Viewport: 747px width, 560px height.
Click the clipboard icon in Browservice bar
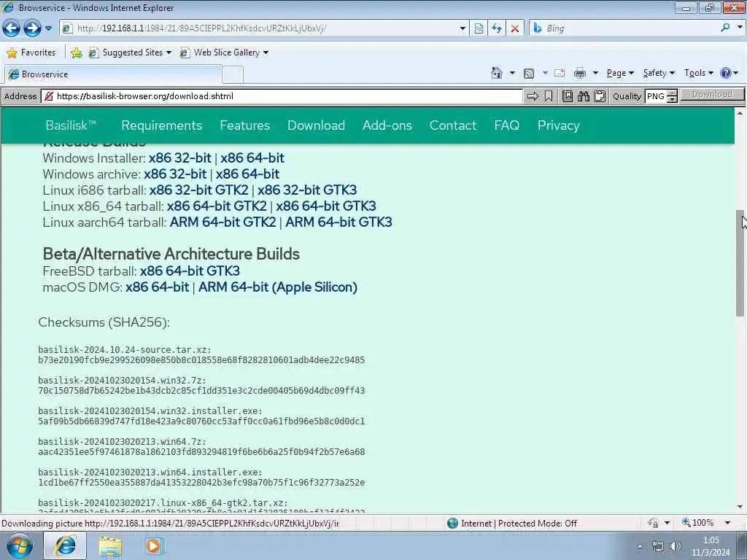(600, 96)
